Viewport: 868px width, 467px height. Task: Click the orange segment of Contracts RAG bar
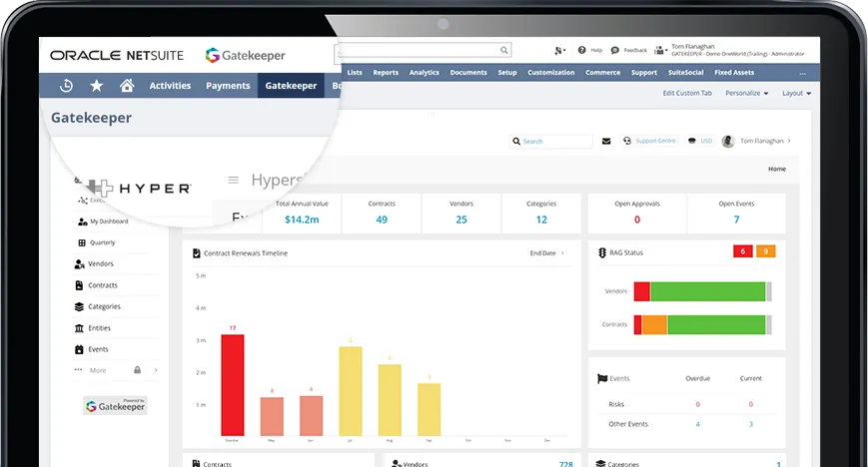click(654, 324)
